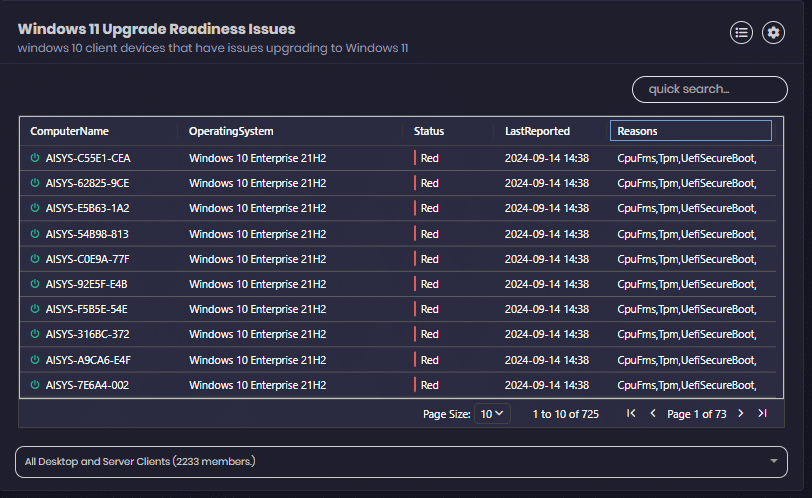Go to the previous page arrow
Viewport: 812px width, 498px height.
coord(653,413)
